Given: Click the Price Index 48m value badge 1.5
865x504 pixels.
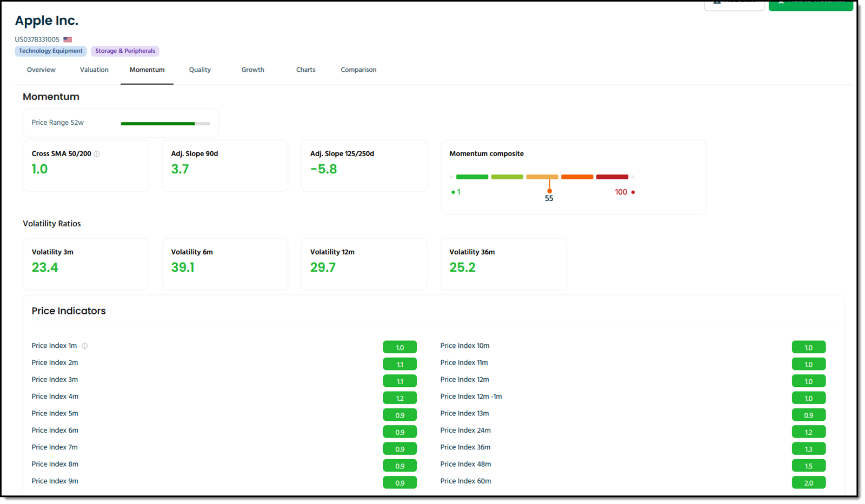Looking at the screenshot, I should tap(808, 466).
